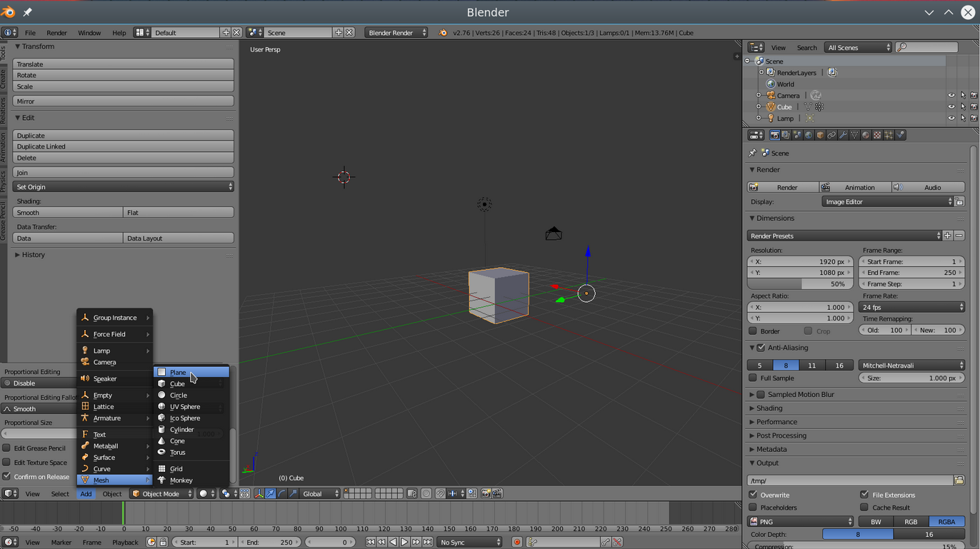The image size is (980, 549).
Task: Click the Animation render button
Action: 855,187
